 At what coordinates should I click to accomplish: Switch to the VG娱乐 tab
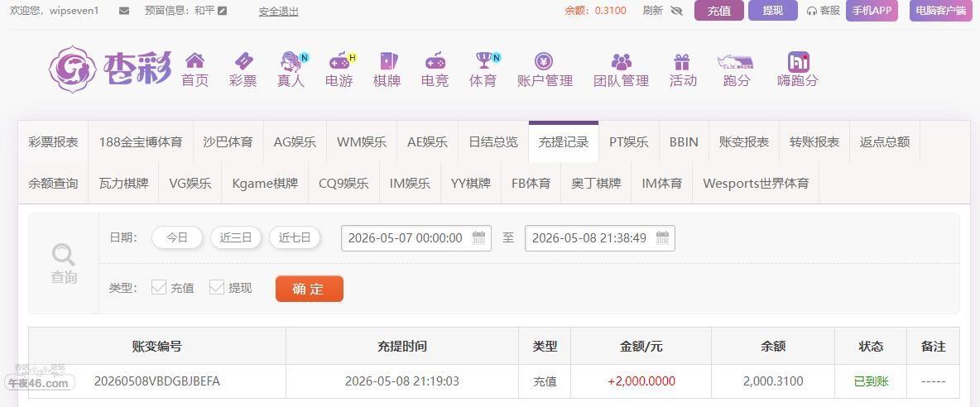pos(190,184)
